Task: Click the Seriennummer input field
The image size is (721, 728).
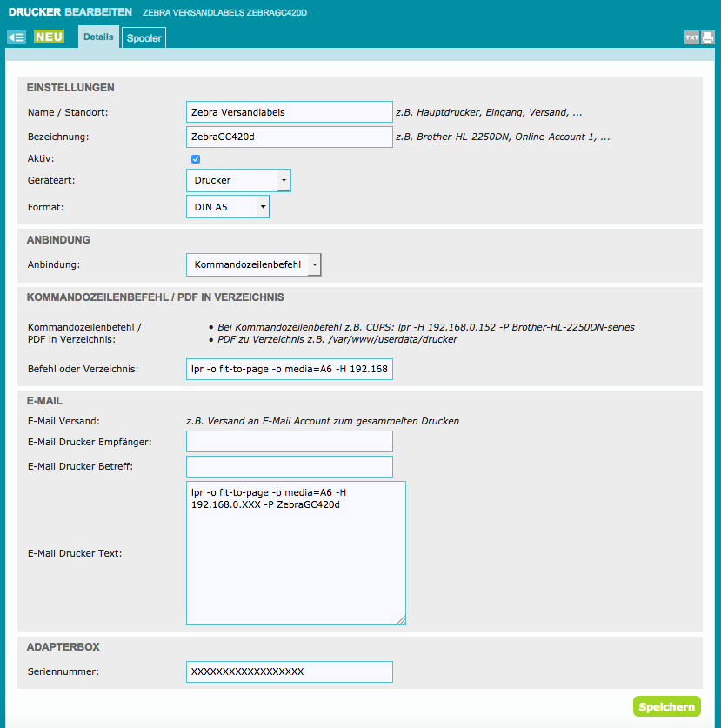Action: 289,672
